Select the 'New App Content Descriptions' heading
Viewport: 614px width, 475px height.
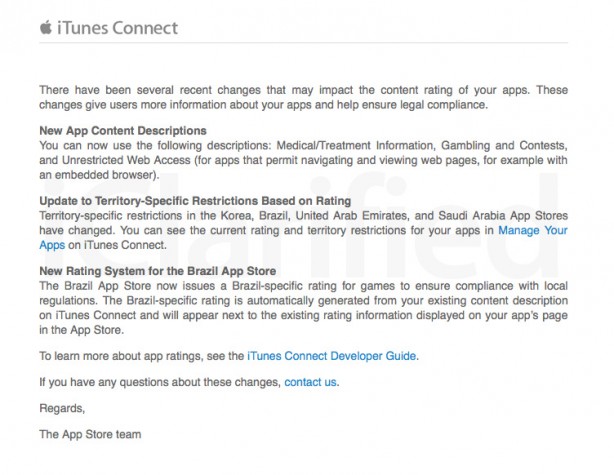click(123, 130)
